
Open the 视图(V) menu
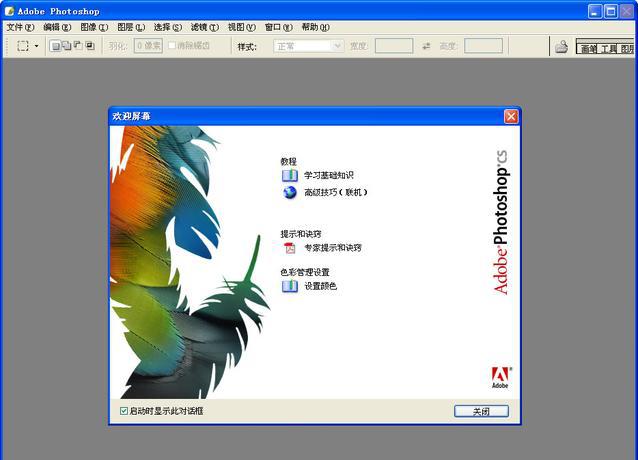click(x=242, y=27)
